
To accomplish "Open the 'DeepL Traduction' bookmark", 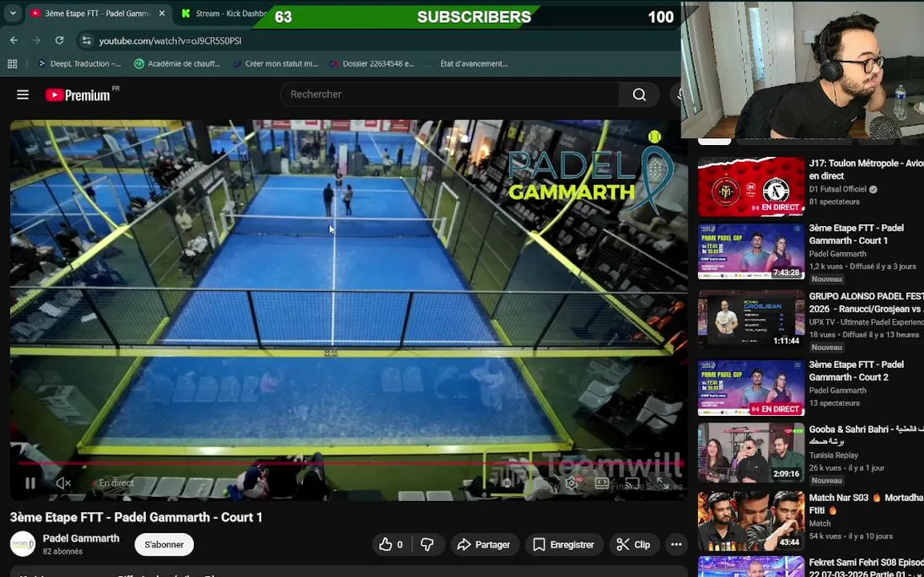I will [79, 63].
